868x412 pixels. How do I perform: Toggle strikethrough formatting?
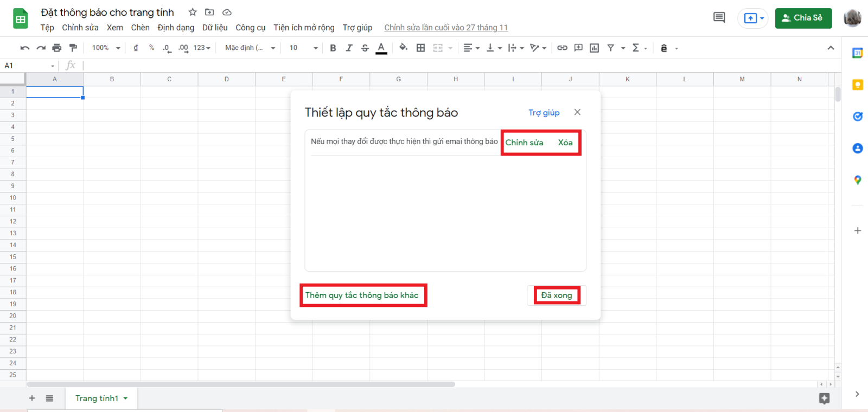[x=365, y=48]
